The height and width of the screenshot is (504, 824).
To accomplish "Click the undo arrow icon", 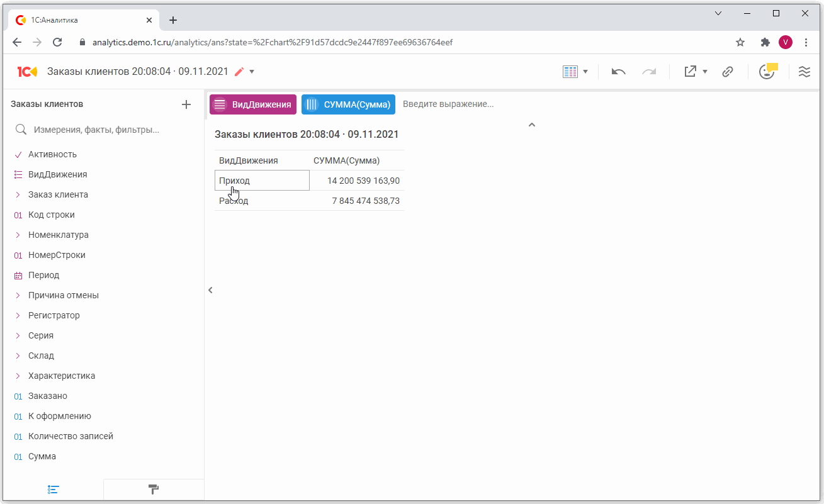I will click(x=618, y=72).
